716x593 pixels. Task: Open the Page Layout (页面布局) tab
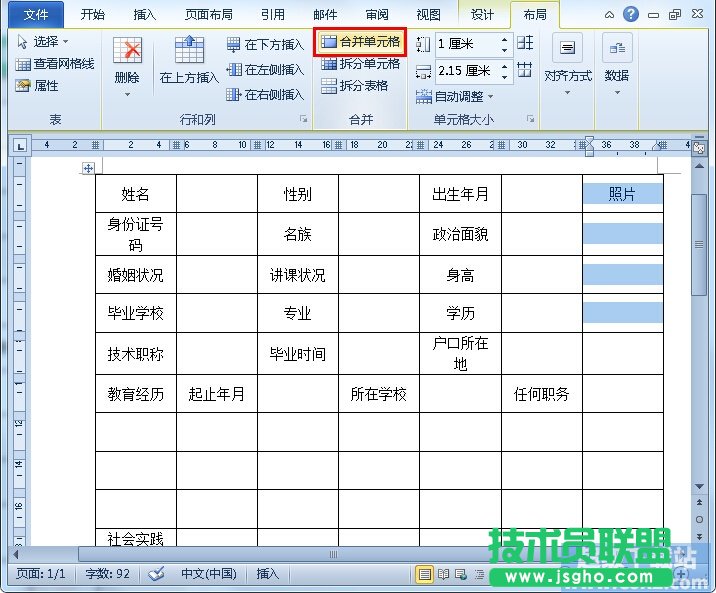point(210,15)
